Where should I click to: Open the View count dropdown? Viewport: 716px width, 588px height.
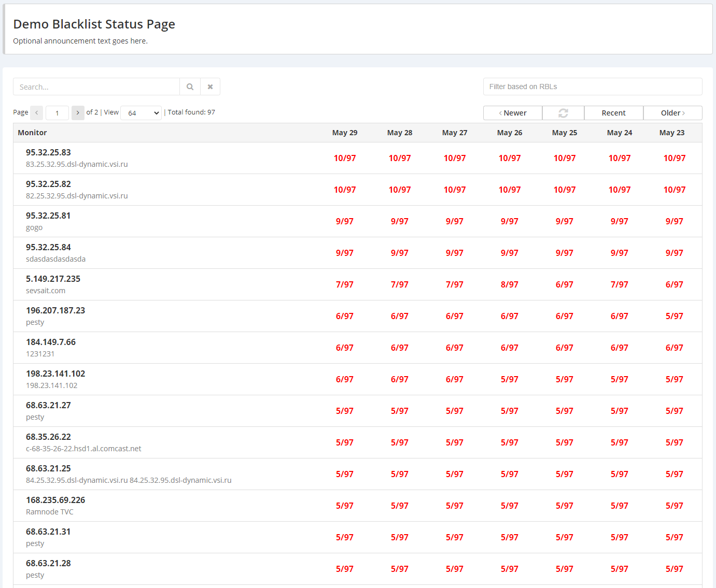141,113
